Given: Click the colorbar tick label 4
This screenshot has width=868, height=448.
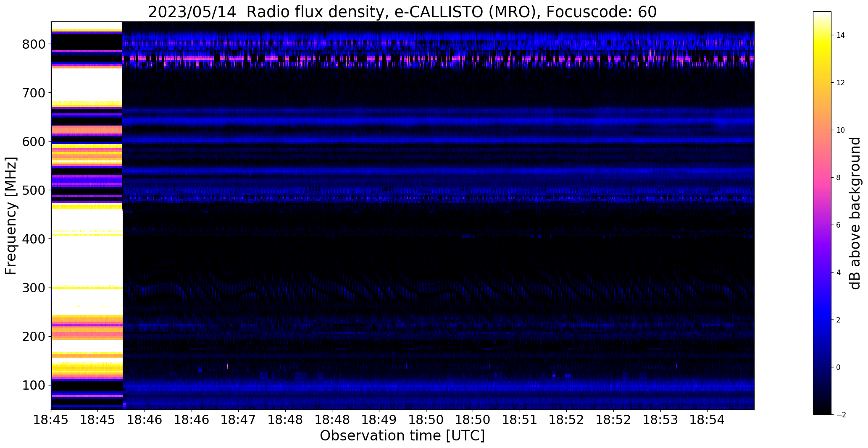Looking at the screenshot, I should click(839, 272).
